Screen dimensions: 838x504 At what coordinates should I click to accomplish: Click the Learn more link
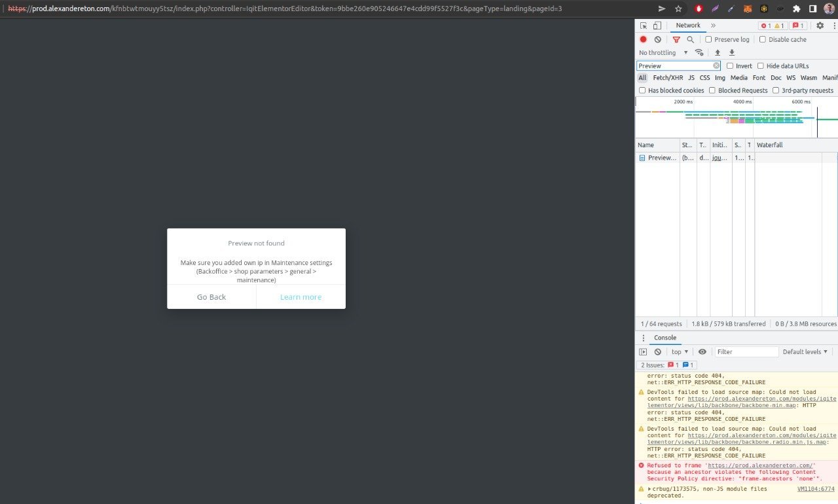tap(301, 297)
